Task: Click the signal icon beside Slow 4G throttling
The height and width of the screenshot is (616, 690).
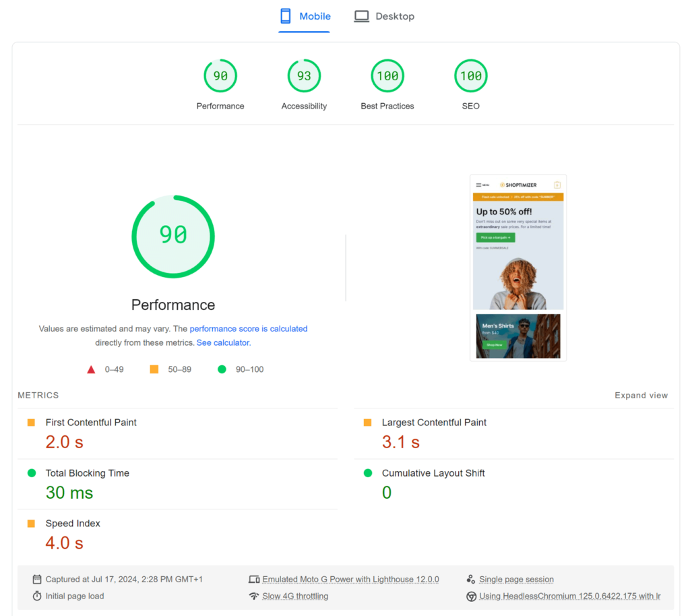Action: (255, 596)
